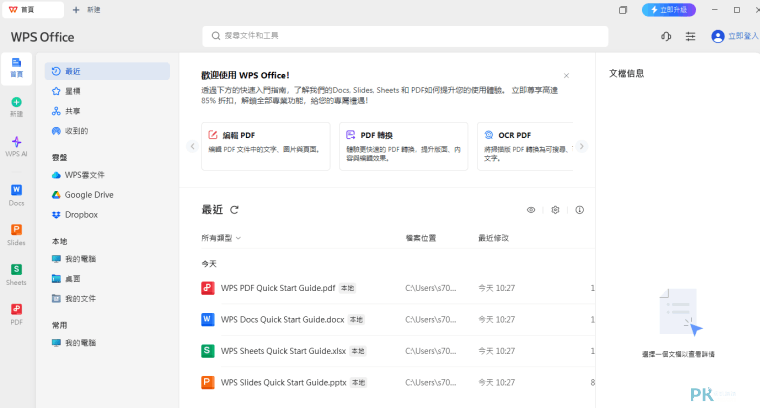Click the PDF file icon of Quick Start Guide.pdf

[x=208, y=288]
